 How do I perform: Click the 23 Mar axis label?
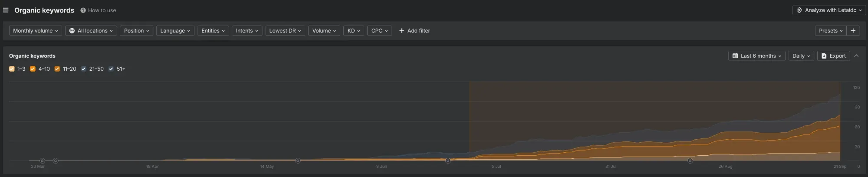click(38, 167)
